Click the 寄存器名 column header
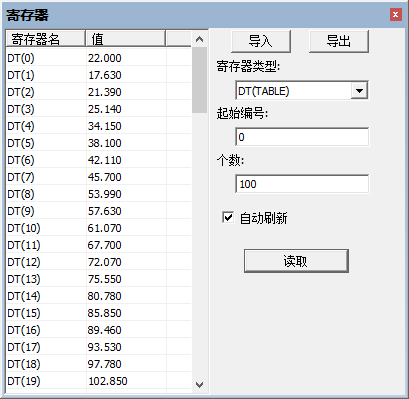The height and width of the screenshot is (399, 409). [46, 39]
